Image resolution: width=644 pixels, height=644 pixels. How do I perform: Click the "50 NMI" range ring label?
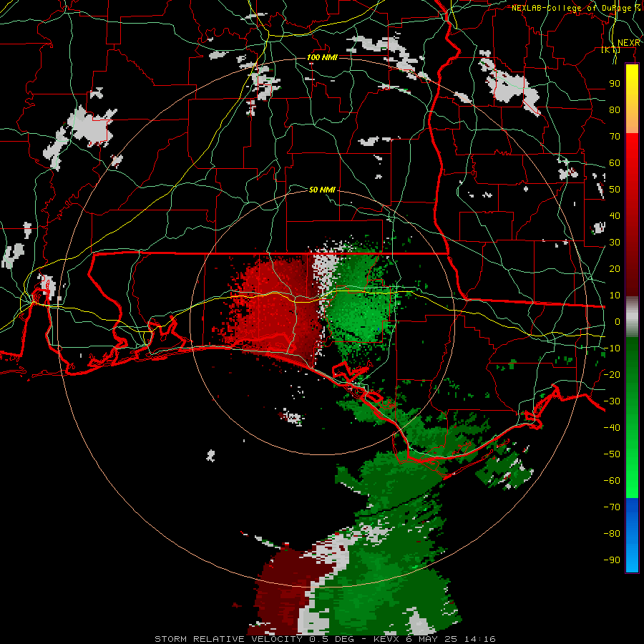point(322,190)
